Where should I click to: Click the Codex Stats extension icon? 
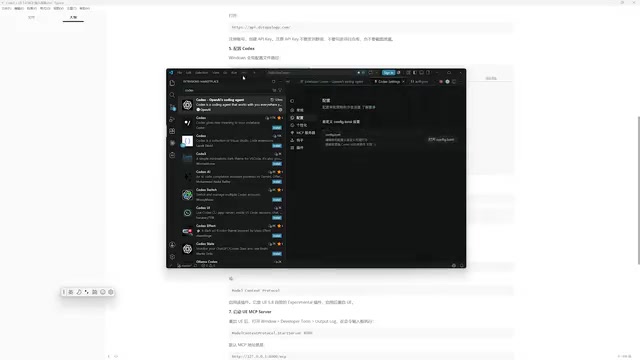coord(187,249)
